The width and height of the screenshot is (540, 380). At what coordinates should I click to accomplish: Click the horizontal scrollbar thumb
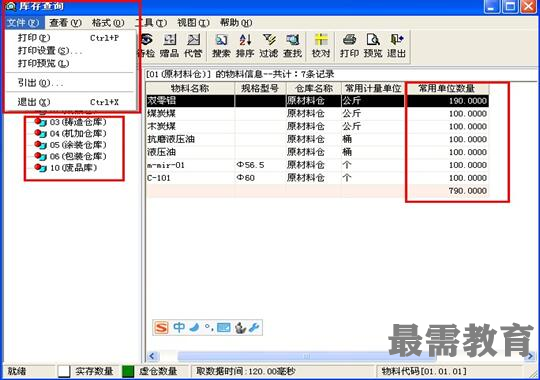coord(307,356)
